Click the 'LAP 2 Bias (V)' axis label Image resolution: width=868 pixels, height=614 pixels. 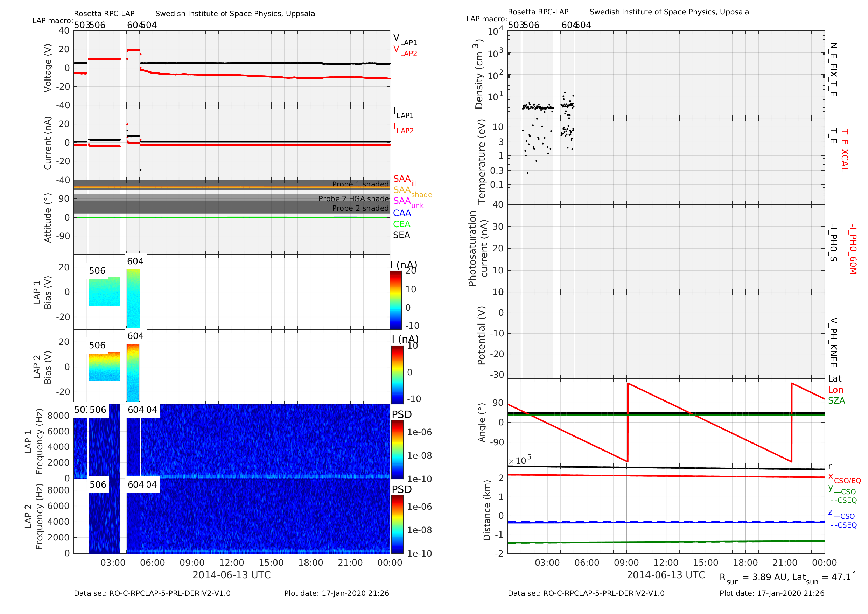(x=42, y=367)
